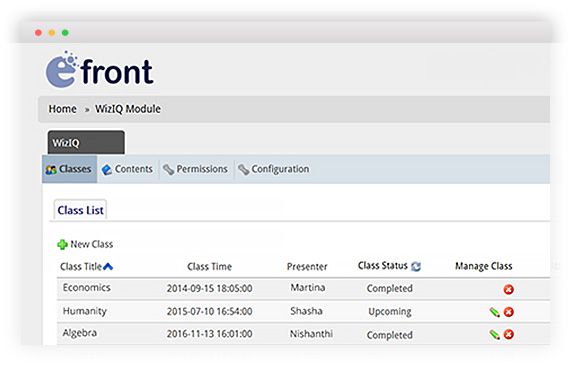Click the 2015-07-10 16:54:00 class time
This screenshot has height=365, width=571.
coord(209,311)
